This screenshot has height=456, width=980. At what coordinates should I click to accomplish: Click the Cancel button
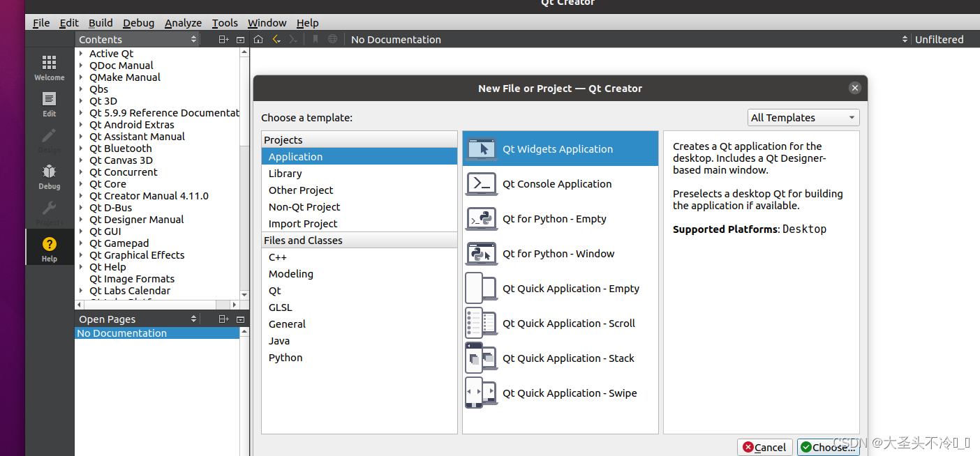click(x=765, y=447)
